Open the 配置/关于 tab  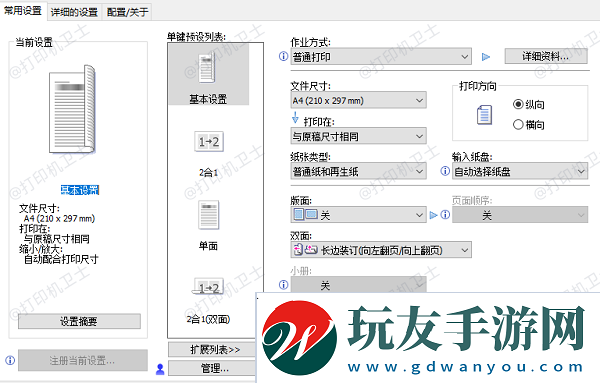[127, 12]
